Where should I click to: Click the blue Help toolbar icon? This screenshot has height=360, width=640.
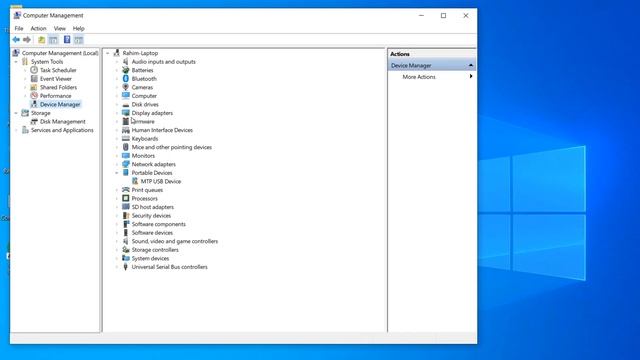click(x=67, y=40)
